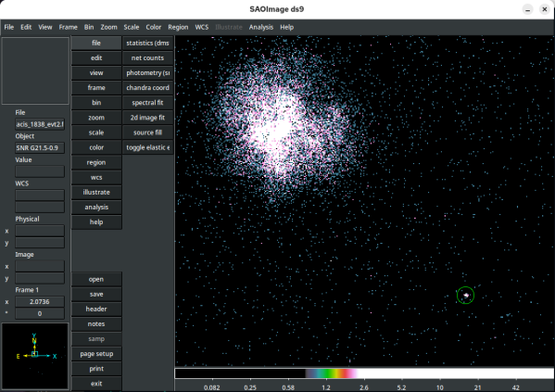Select the 'analysis' button bar category

pyautogui.click(x=96, y=207)
